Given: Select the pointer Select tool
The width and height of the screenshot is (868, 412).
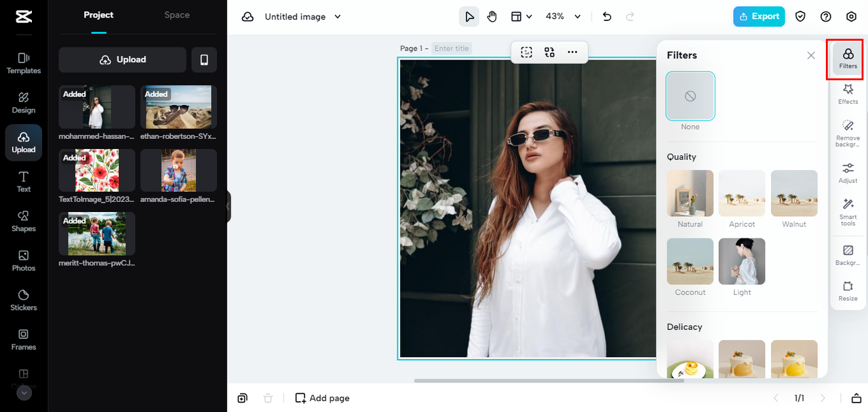Looking at the screenshot, I should click(x=469, y=16).
